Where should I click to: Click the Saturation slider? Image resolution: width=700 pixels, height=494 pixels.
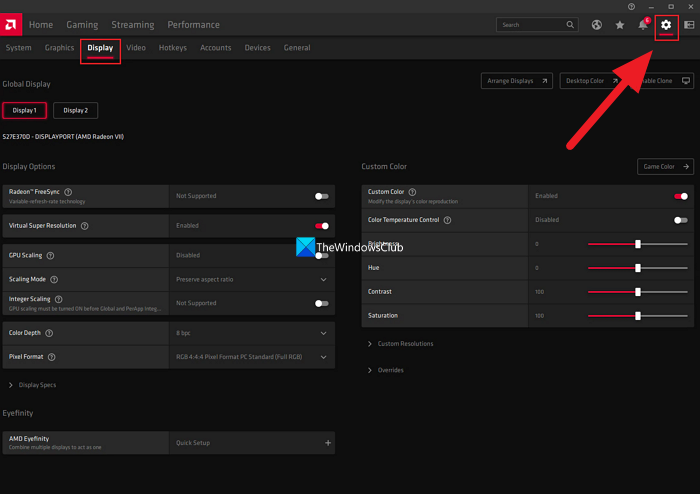click(637, 316)
